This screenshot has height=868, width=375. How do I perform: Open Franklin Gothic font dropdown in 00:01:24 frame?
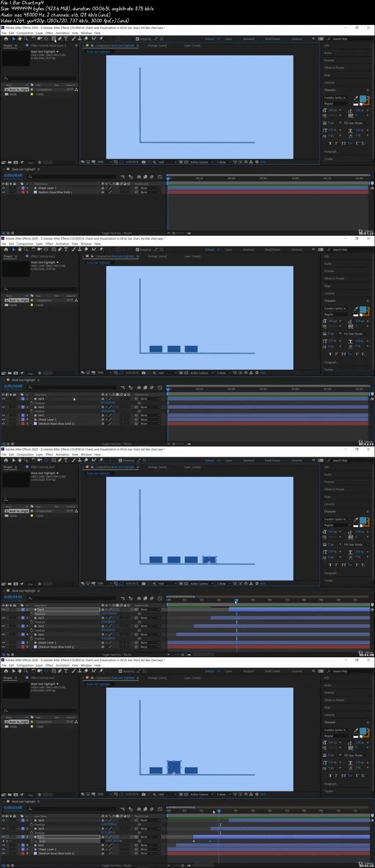coord(337,98)
